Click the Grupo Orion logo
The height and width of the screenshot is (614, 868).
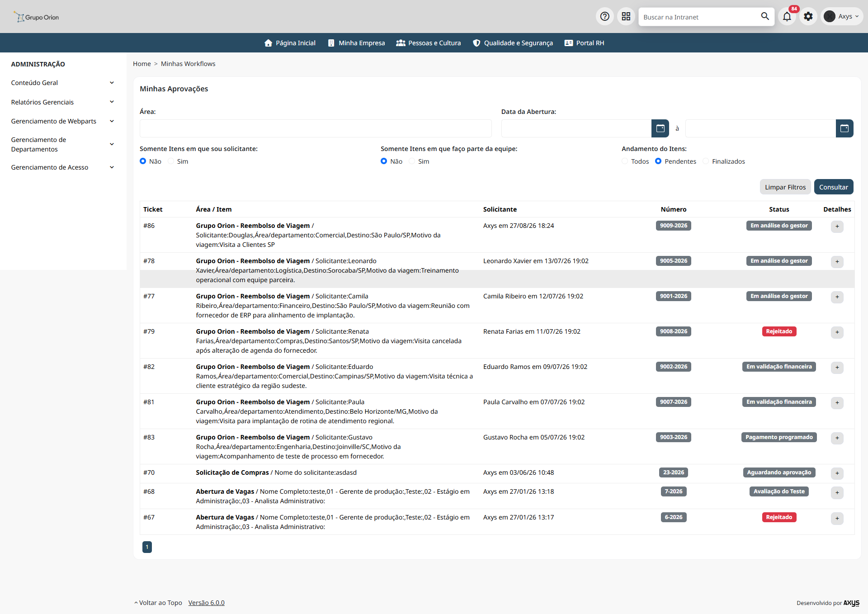coord(36,17)
